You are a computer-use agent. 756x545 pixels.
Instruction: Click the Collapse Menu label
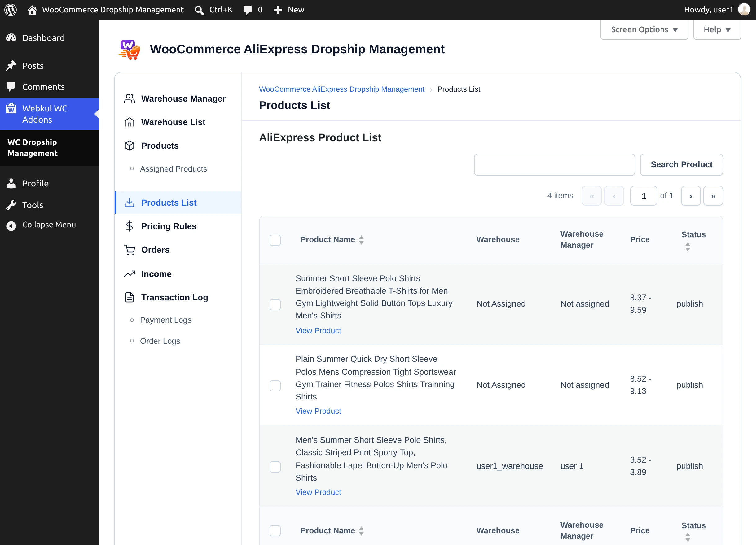[49, 225]
